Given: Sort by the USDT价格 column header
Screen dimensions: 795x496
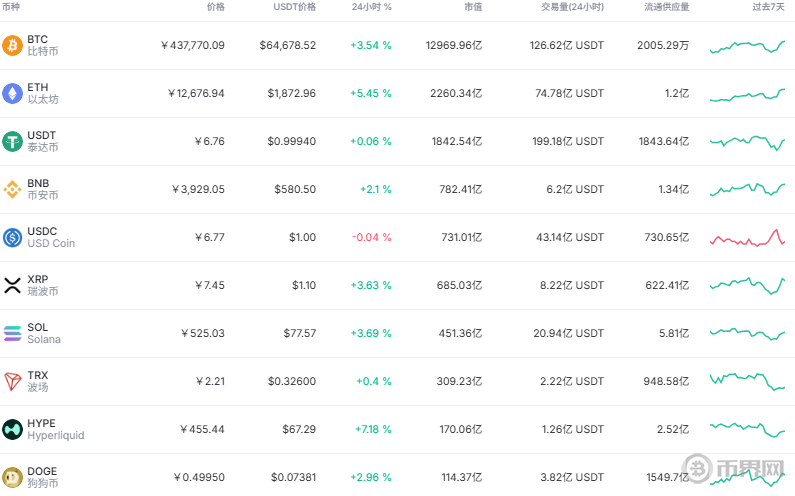Looking at the screenshot, I should [295, 7].
